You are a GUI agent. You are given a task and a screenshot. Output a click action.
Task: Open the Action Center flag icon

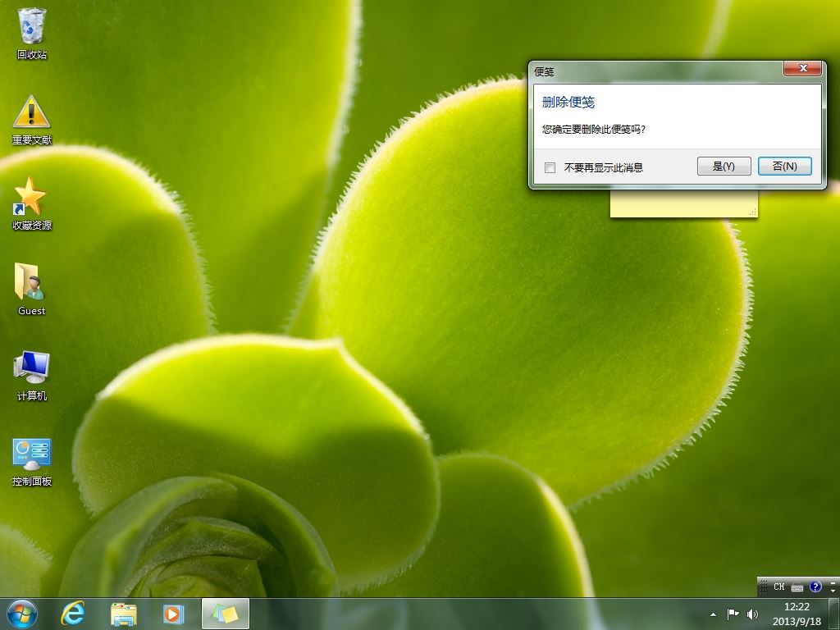pos(733,614)
